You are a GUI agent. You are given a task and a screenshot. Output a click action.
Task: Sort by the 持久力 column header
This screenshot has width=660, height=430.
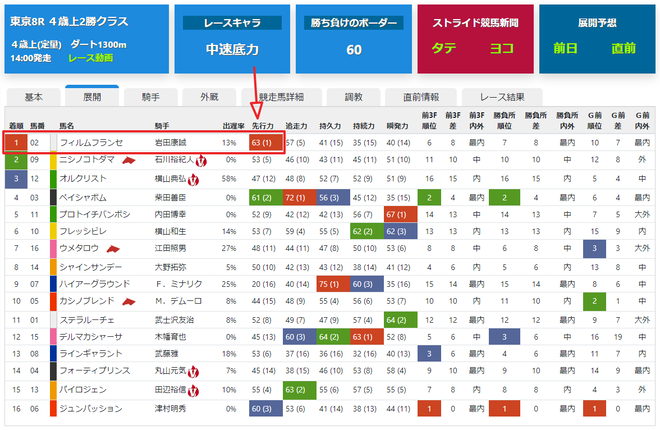330,126
